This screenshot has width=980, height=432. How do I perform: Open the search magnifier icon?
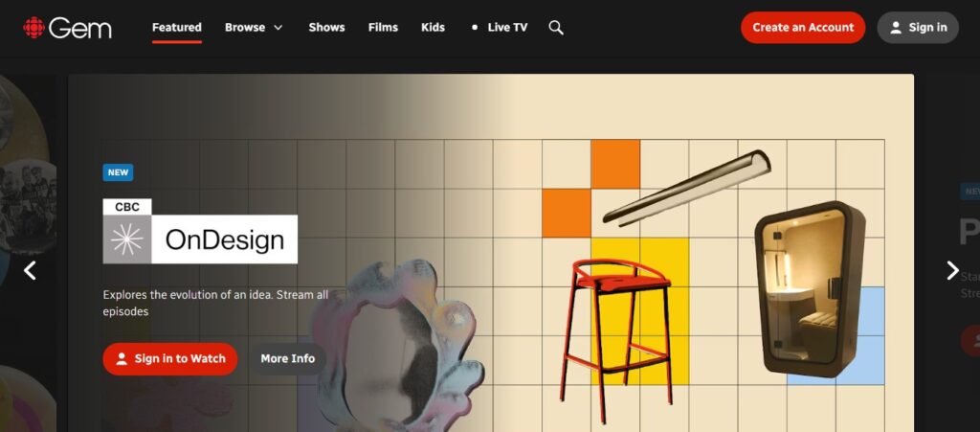[x=556, y=28]
